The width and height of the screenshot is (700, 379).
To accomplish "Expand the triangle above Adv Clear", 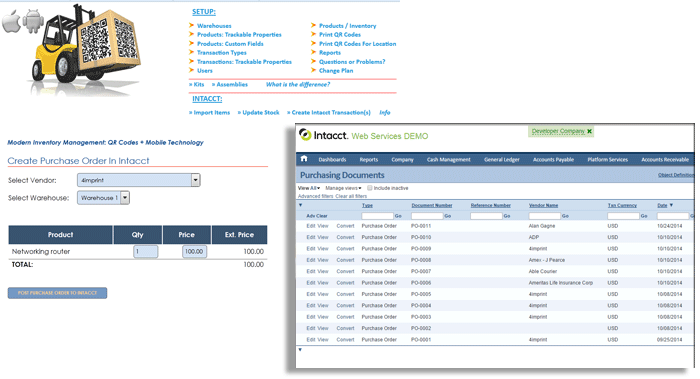I will (300, 205).
